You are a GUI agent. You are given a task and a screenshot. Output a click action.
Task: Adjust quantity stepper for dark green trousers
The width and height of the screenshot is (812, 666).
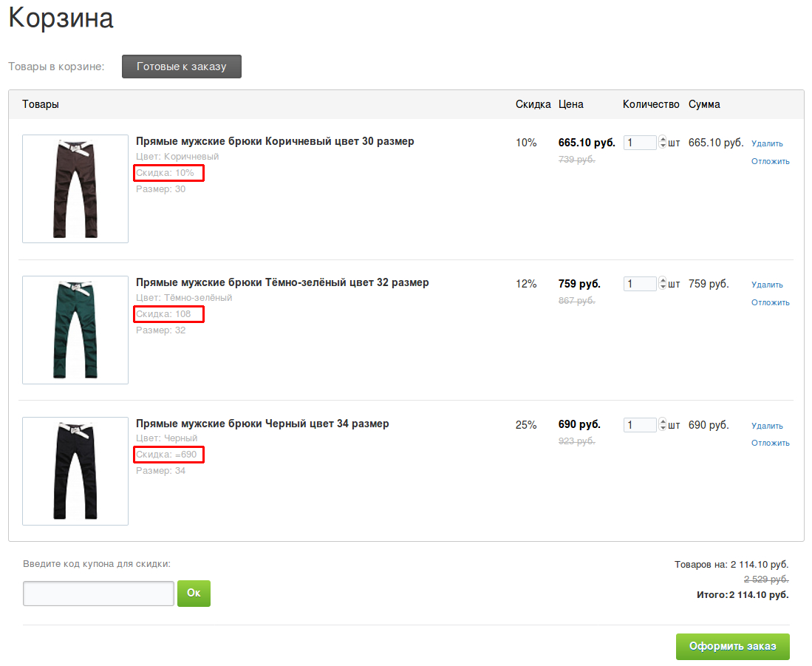[662, 284]
